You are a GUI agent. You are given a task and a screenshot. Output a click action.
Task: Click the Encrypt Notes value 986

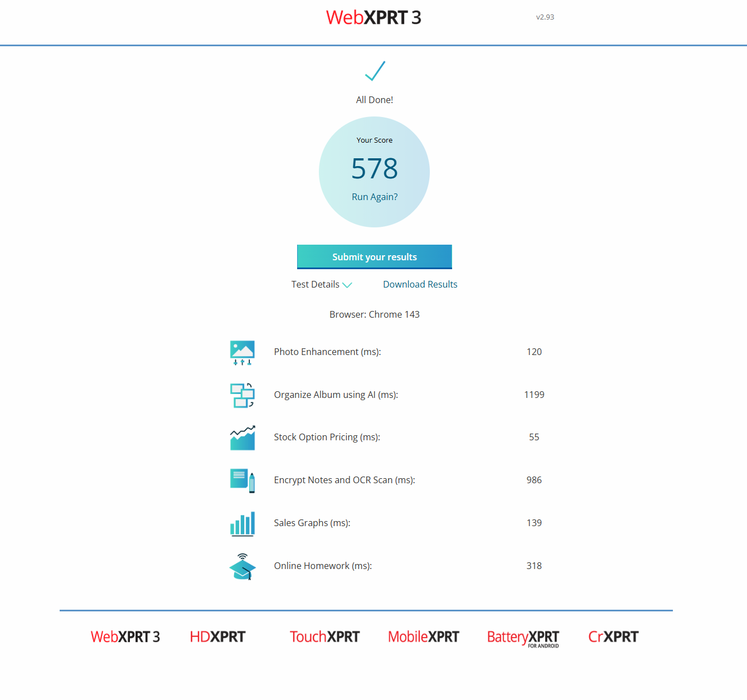tap(534, 480)
